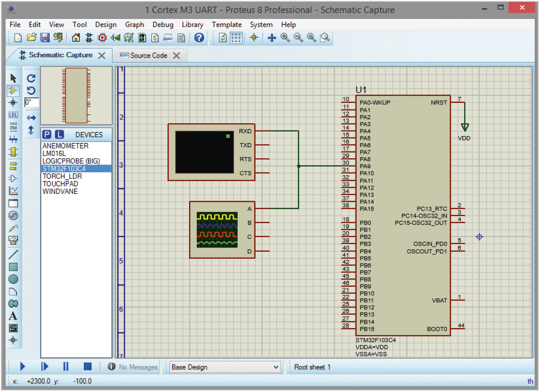
Task: Select ANEMOMETER in the devices list
Action: click(x=76, y=146)
